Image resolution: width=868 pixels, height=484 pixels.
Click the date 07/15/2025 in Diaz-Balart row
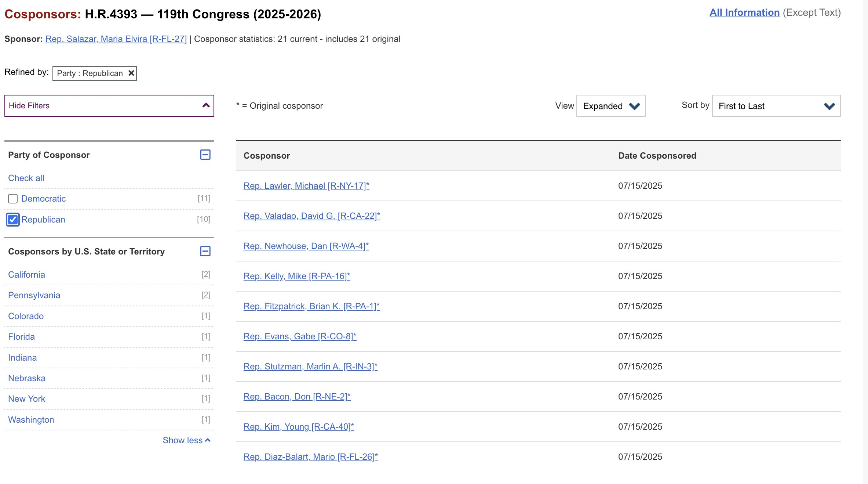coord(640,457)
